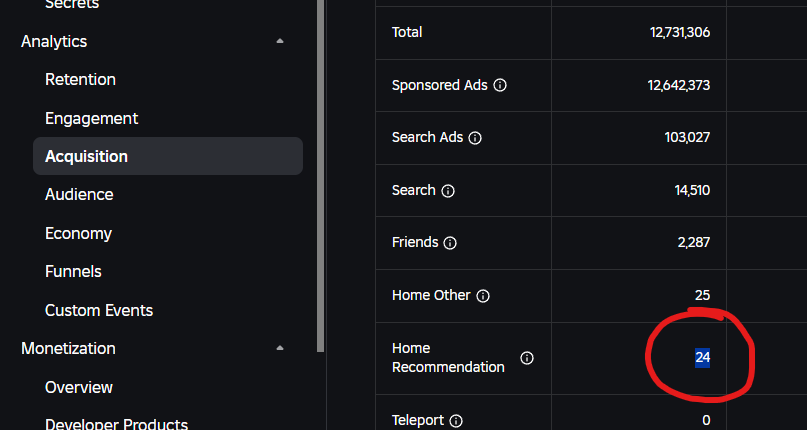Screen dimensions: 807x430
Task: Collapse the Monetization sidebar section
Action: pyautogui.click(x=280, y=348)
